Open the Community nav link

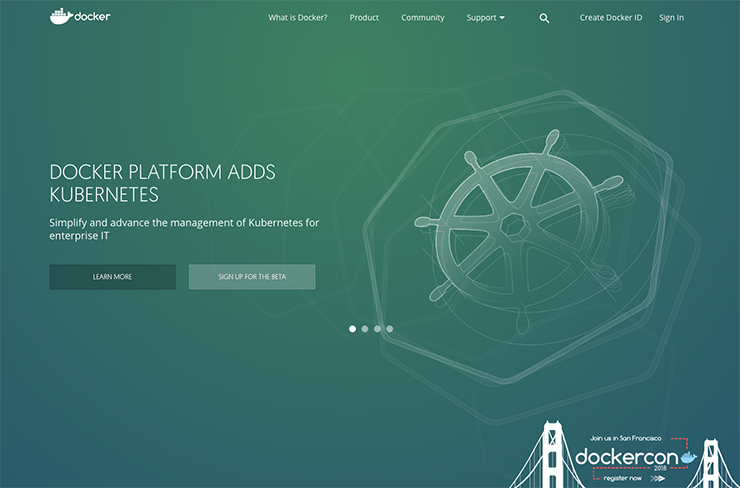(423, 17)
